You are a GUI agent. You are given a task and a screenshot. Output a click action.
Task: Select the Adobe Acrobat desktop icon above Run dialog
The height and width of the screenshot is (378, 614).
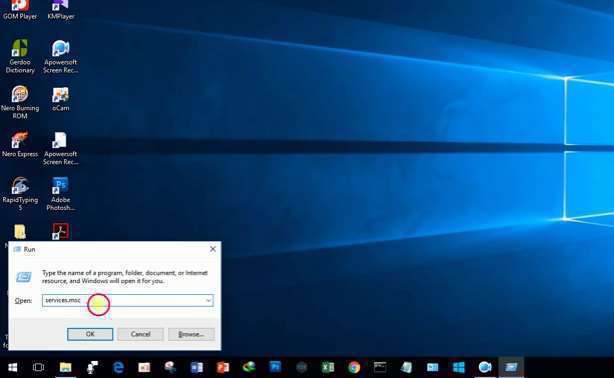[61, 232]
